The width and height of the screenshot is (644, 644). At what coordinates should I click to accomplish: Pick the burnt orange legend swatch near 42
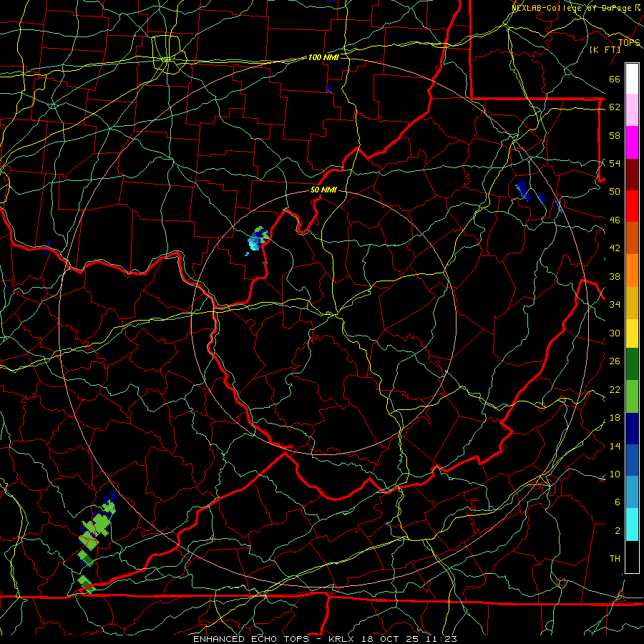point(632,238)
